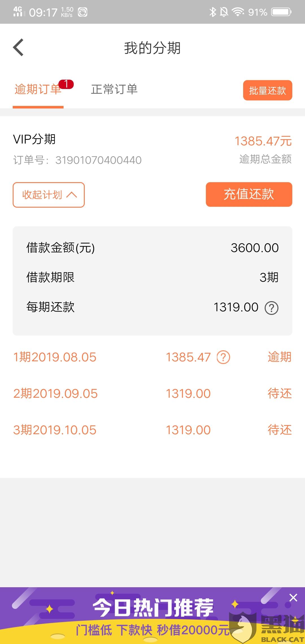Tap the red badge on 逾期订单
This screenshot has height=644, width=305.
click(x=66, y=84)
